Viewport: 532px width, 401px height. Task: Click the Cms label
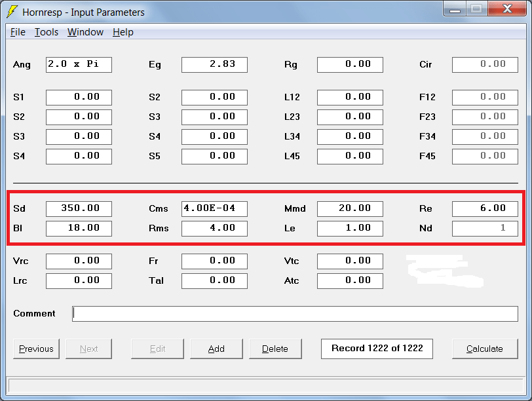pyautogui.click(x=159, y=208)
